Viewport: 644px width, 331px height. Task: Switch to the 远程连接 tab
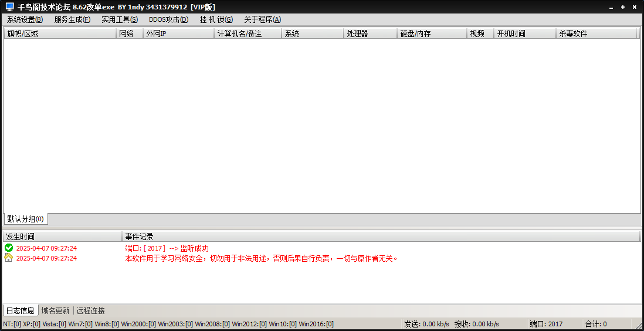[91, 310]
